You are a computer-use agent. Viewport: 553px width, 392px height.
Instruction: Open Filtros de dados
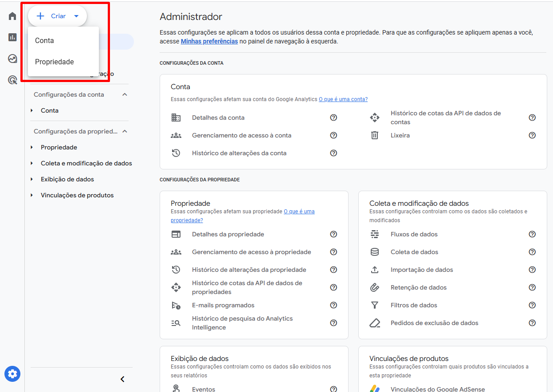pos(414,305)
